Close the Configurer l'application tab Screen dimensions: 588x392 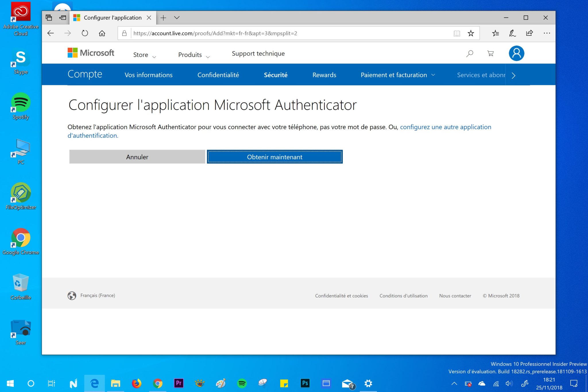[149, 18]
